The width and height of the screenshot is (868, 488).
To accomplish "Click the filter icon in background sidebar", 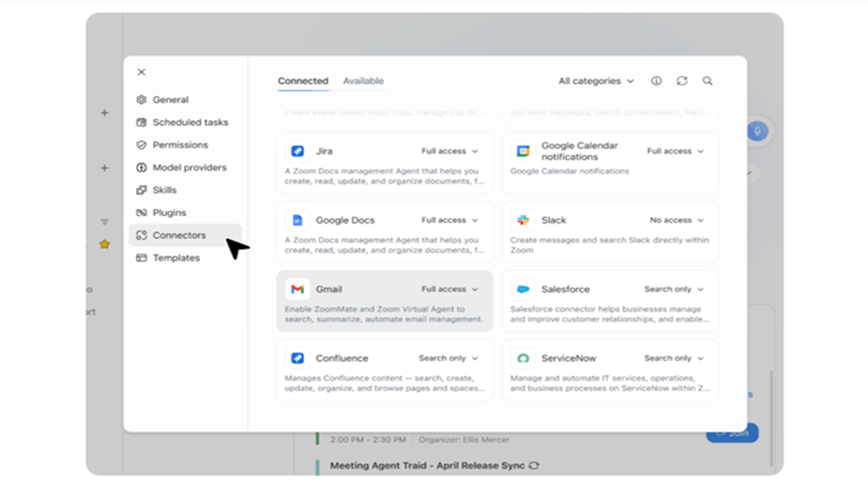I will (104, 222).
